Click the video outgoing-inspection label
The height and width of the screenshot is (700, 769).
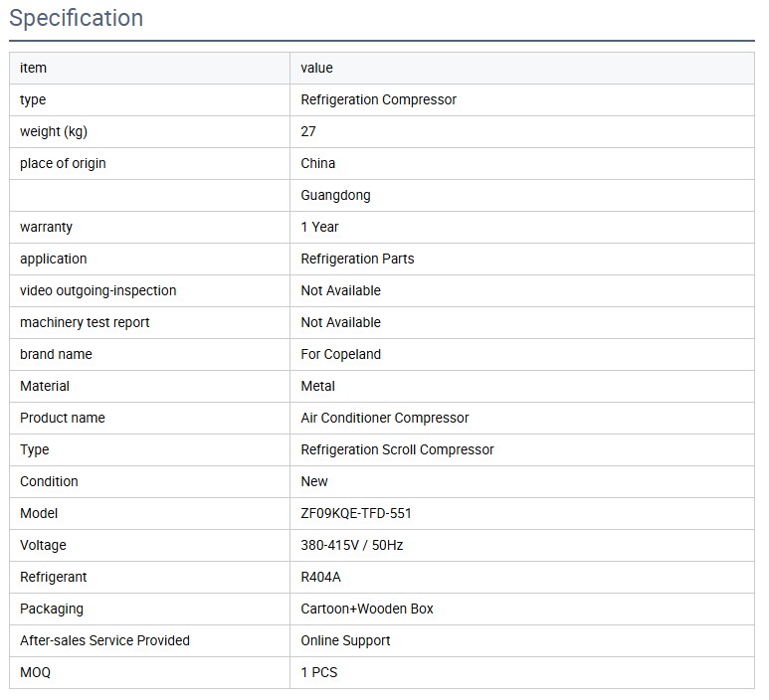(97, 290)
